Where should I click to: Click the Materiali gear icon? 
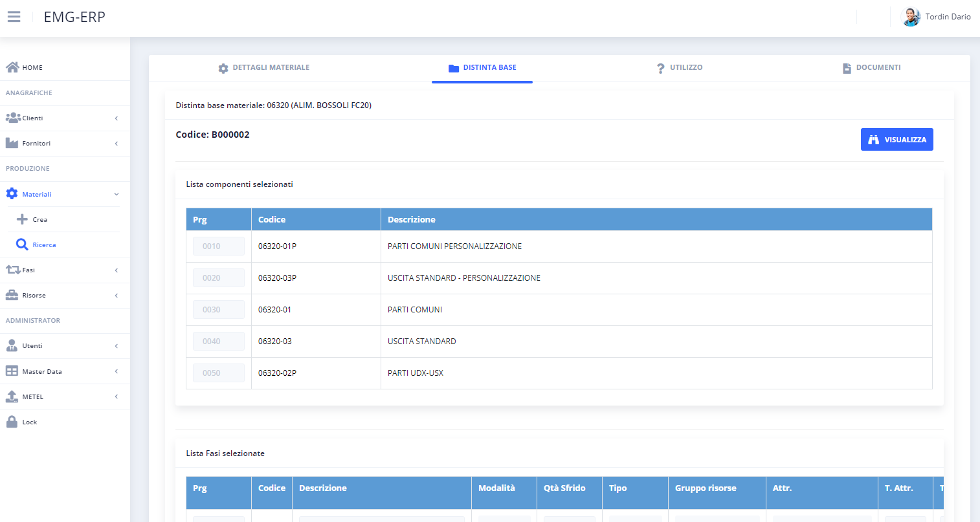click(x=12, y=194)
